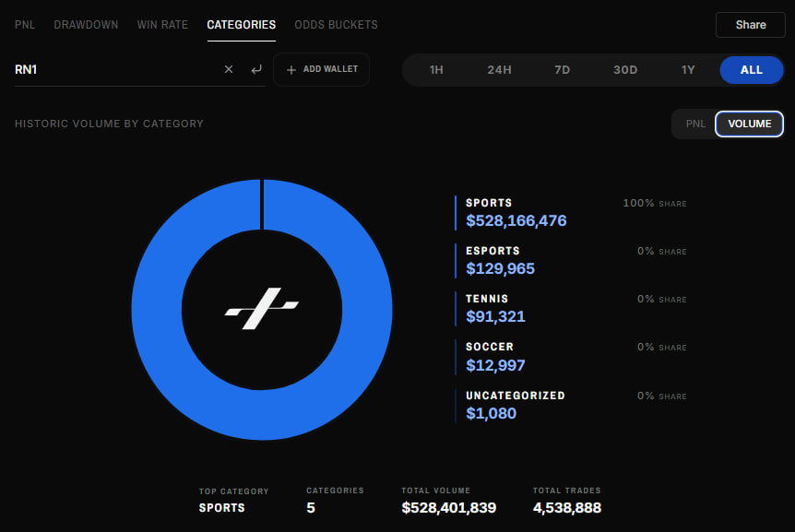
Task: Click the total volume value $528,401,839
Action: point(449,508)
